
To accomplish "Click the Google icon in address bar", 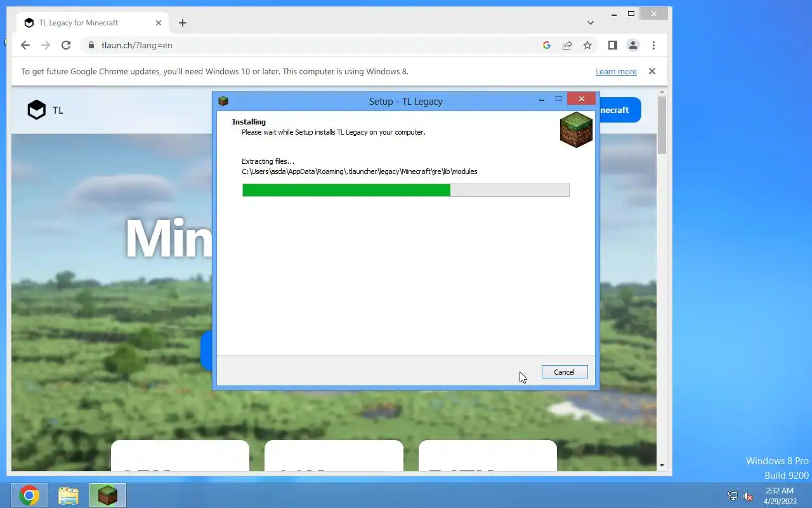I will [547, 45].
